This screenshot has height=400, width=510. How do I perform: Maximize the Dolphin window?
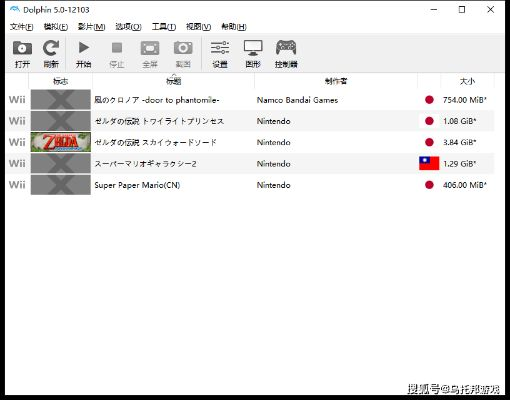coord(462,9)
